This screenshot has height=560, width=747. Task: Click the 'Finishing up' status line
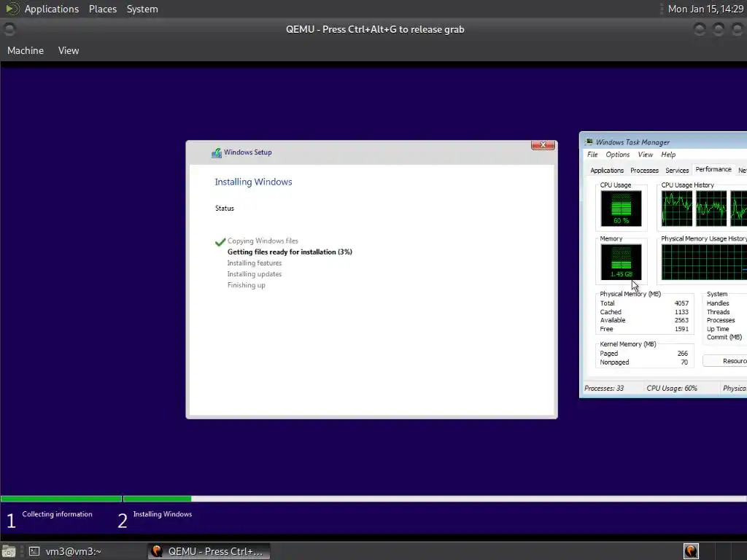[x=247, y=285]
